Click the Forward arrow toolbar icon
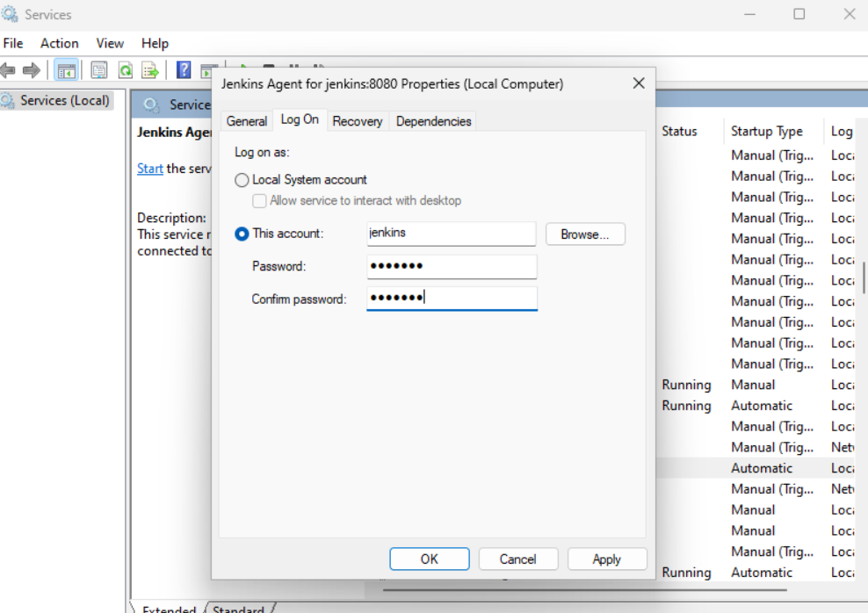Screen dimensions: 868x613 coord(32,70)
